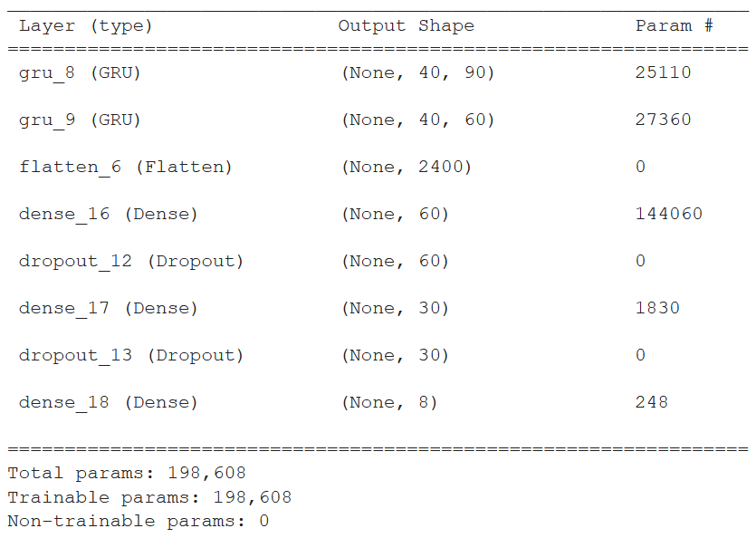
Task: Click the parameter count 25110
Action: (x=663, y=72)
